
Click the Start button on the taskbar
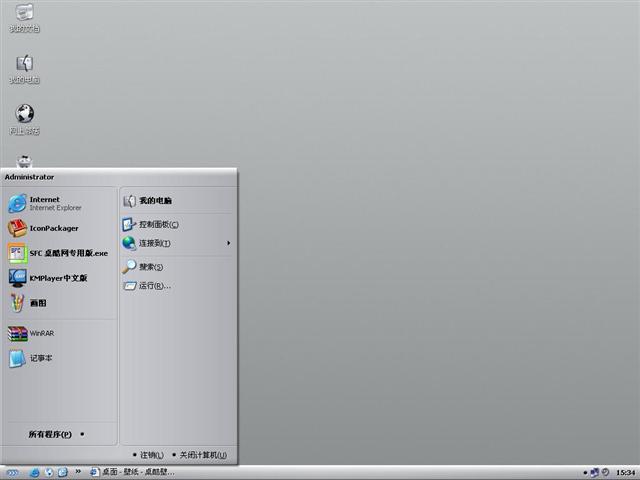(x=12, y=473)
